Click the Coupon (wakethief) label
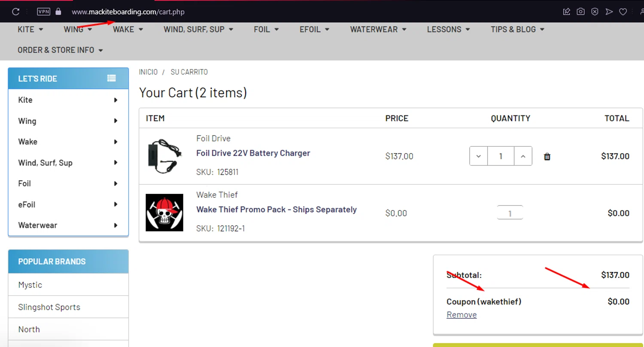The height and width of the screenshot is (347, 644). pos(484,302)
